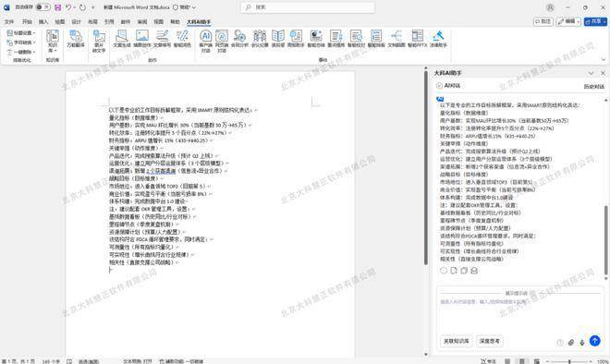Image resolution: width=610 pixels, height=364 pixels.
Task: Click the zoom slider in status bar
Action: [x=569, y=361]
